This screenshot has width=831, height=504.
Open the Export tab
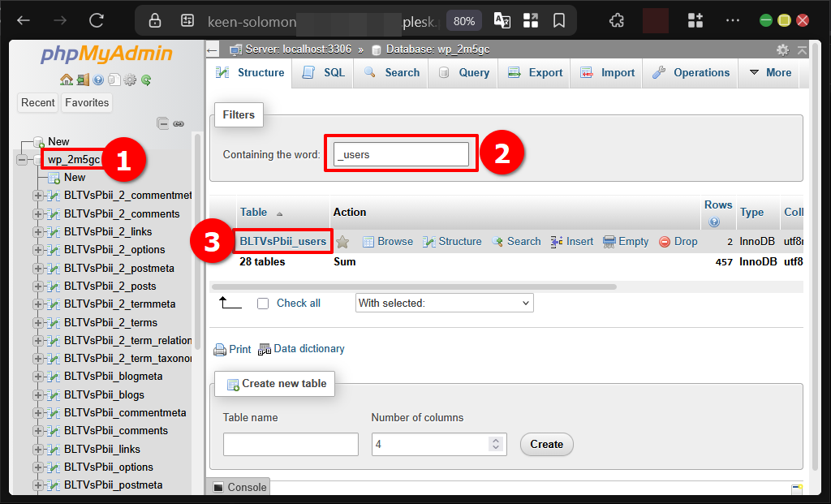[536, 73]
